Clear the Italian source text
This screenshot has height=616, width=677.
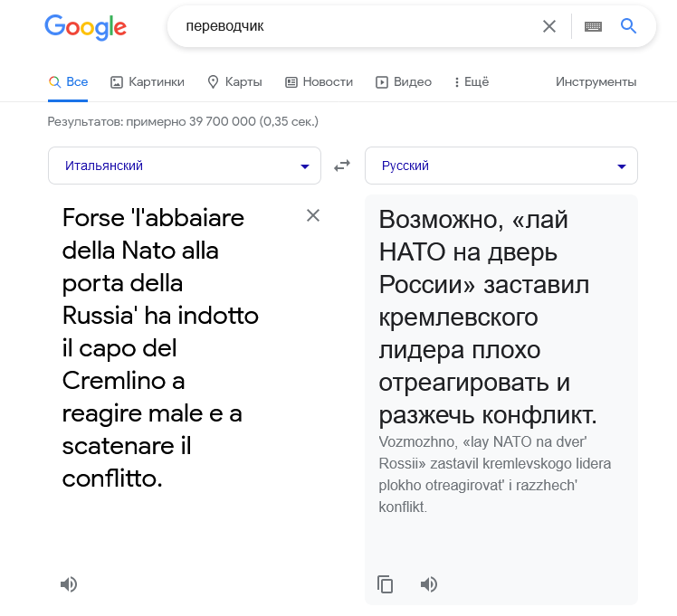coord(313,215)
